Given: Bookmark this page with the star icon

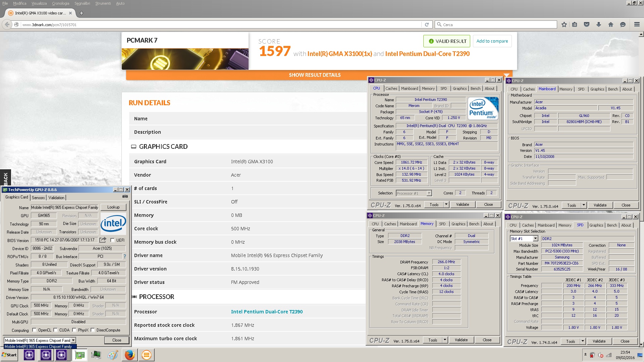Looking at the screenshot, I should [x=564, y=24].
